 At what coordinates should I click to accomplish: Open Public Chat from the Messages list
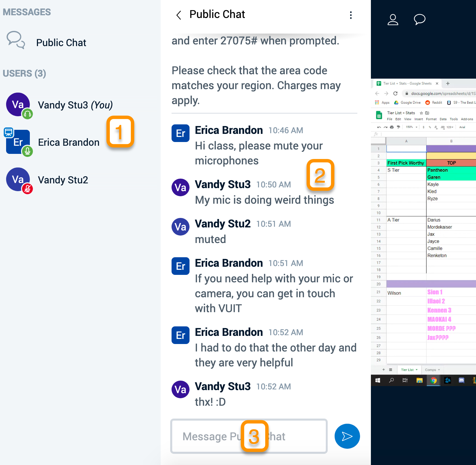[61, 43]
